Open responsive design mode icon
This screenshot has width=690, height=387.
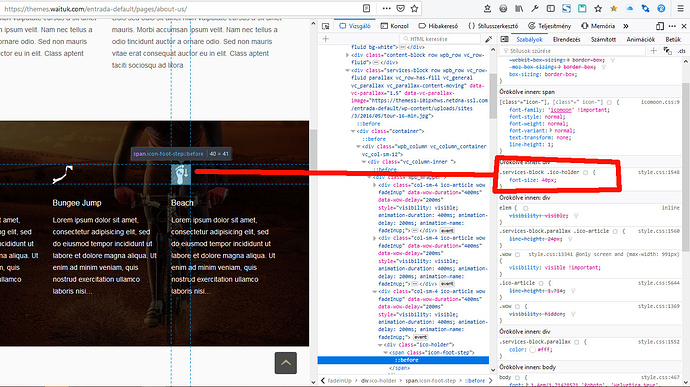point(660,26)
